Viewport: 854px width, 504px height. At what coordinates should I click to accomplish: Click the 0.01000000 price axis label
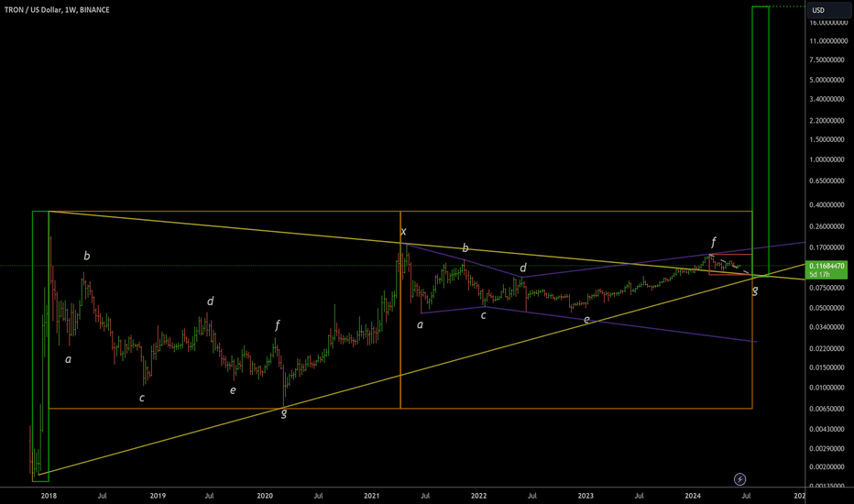[827, 388]
